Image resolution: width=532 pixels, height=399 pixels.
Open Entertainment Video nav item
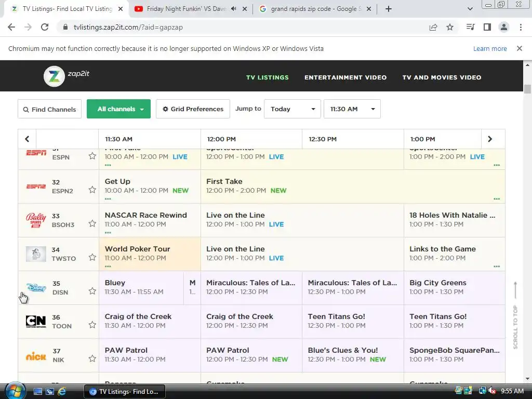coord(345,77)
